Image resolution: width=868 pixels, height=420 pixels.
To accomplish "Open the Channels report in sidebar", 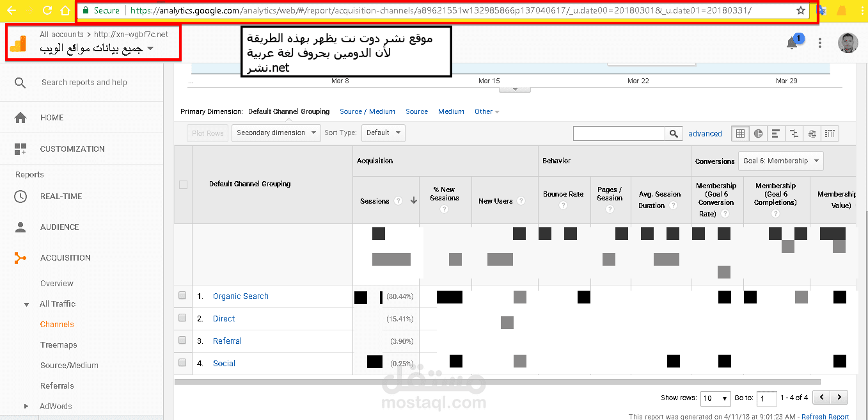I will (x=57, y=325).
